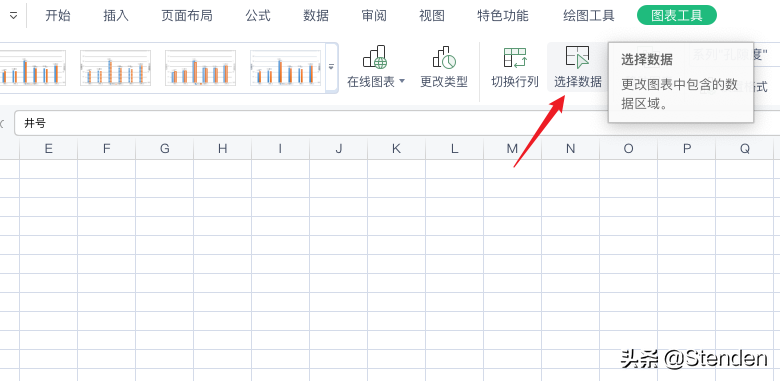This screenshot has width=780, height=381.
Task: Open the quick access toolbar dropdown chevron
Action: point(13,16)
